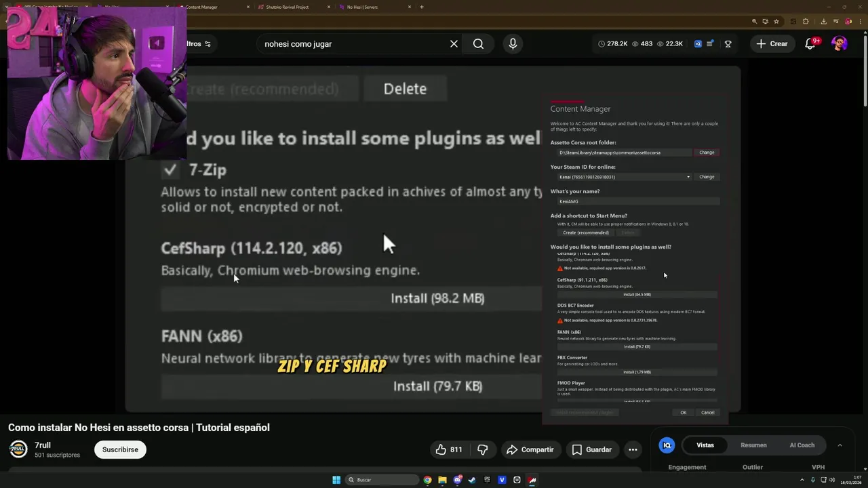Open Discord from the taskbar
The image size is (868, 488).
(x=457, y=480)
